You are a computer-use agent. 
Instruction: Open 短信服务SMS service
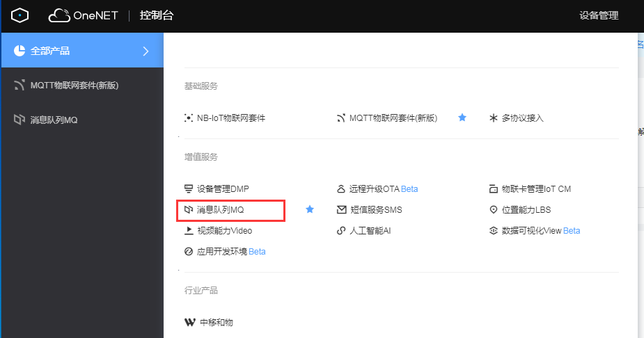[376, 209]
